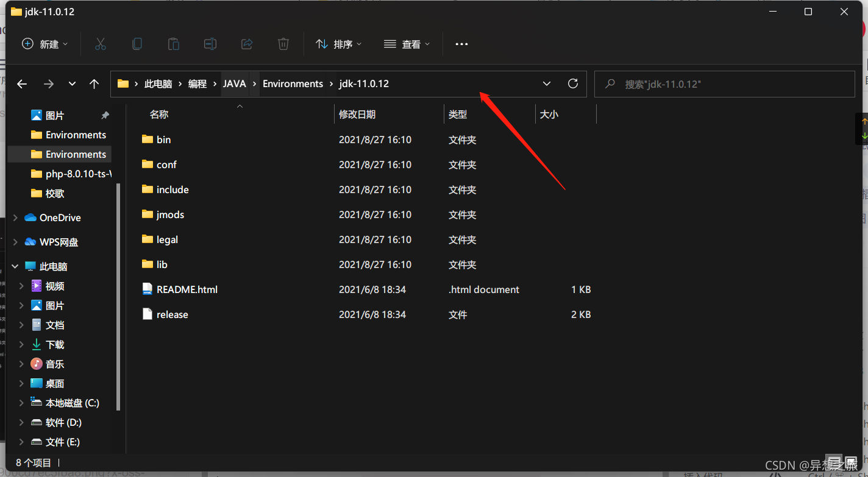Open the 新建 (New) dropdown menu
Screen dimensions: 868x477
45,44
